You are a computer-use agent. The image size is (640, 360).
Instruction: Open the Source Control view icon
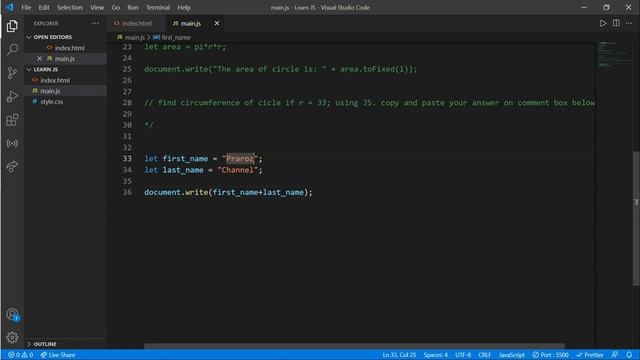point(12,73)
